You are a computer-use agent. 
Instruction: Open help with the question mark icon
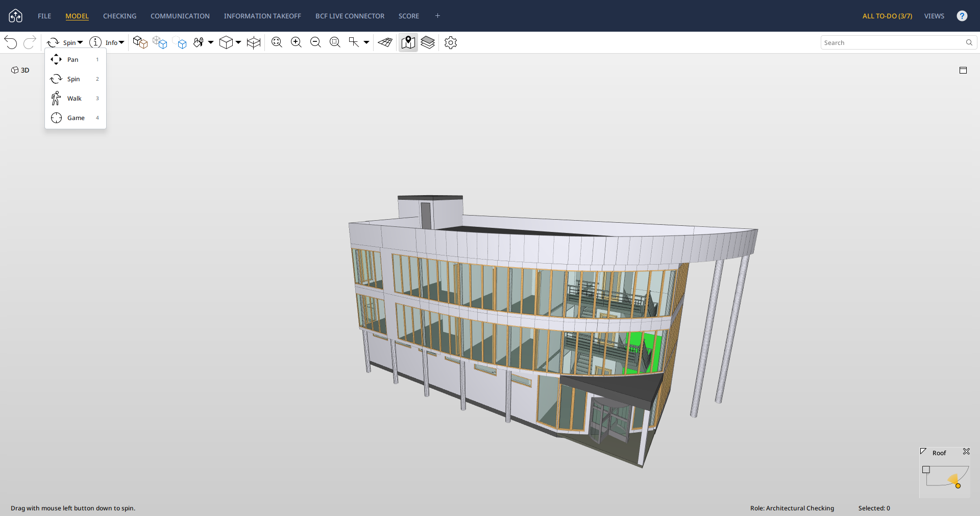click(962, 16)
